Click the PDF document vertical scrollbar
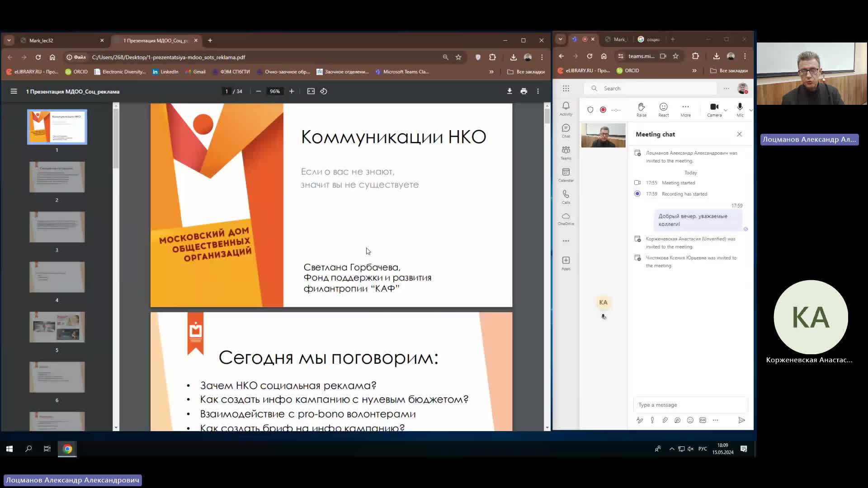 point(547,116)
